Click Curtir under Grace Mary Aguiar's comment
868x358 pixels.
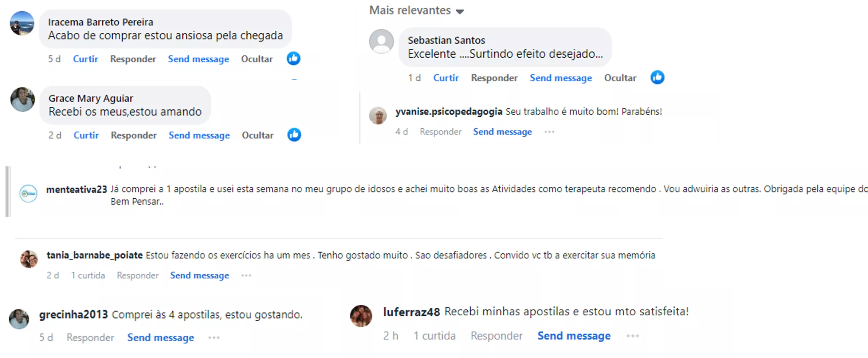[x=86, y=135]
